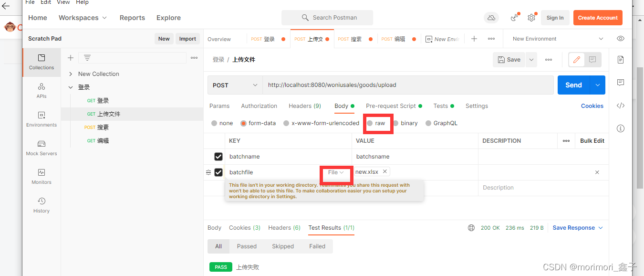The image size is (644, 276).
Task: Click the edit pencil mode icon
Action: click(x=577, y=60)
